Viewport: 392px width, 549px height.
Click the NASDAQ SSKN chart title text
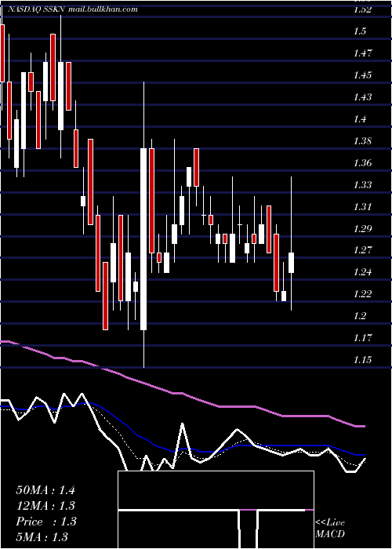[x=35, y=9]
